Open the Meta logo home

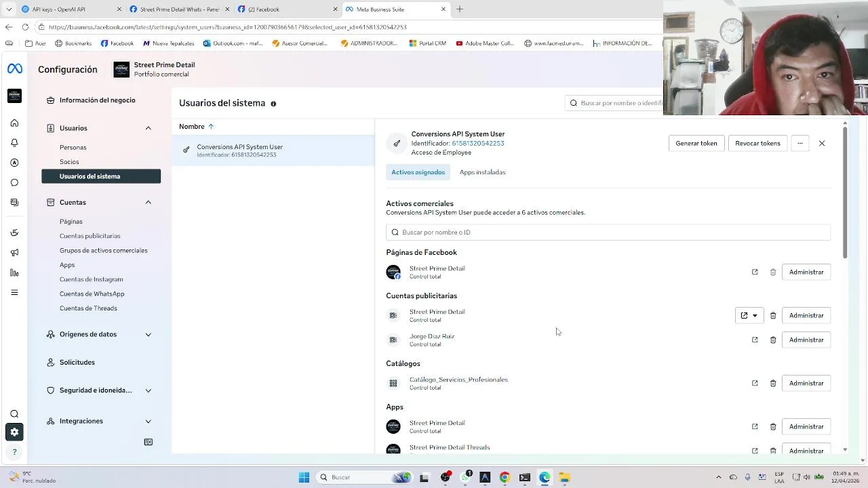click(x=14, y=69)
